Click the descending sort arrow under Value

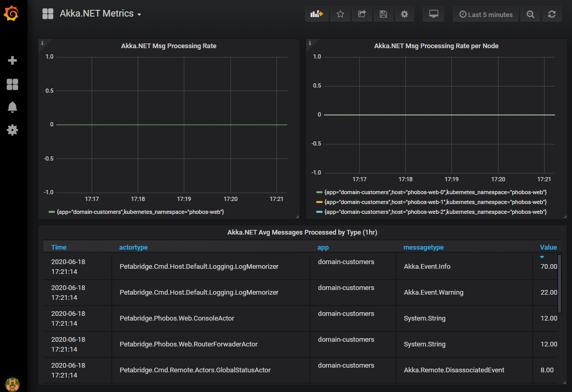(542, 257)
